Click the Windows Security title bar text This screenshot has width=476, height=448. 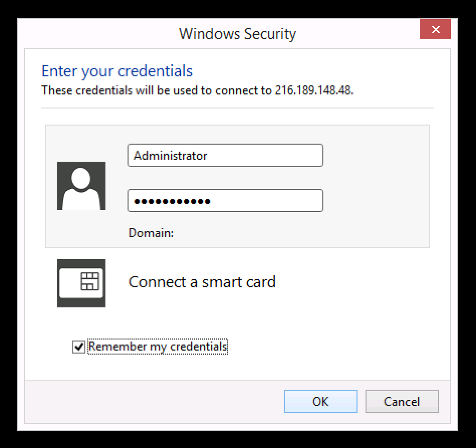pyautogui.click(x=237, y=34)
